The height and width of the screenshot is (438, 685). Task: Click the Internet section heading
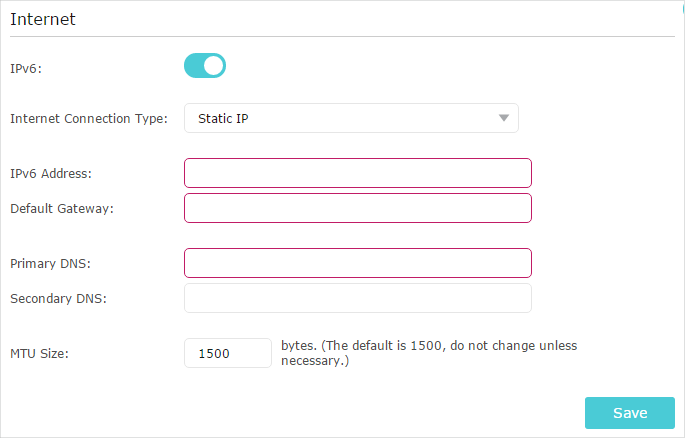pyautogui.click(x=43, y=19)
